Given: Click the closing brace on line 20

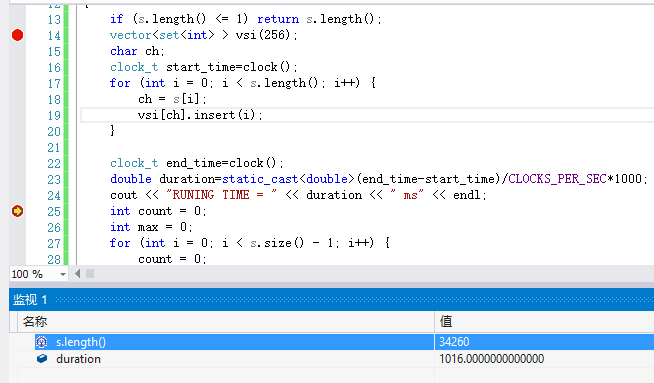Looking at the screenshot, I should tap(113, 131).
